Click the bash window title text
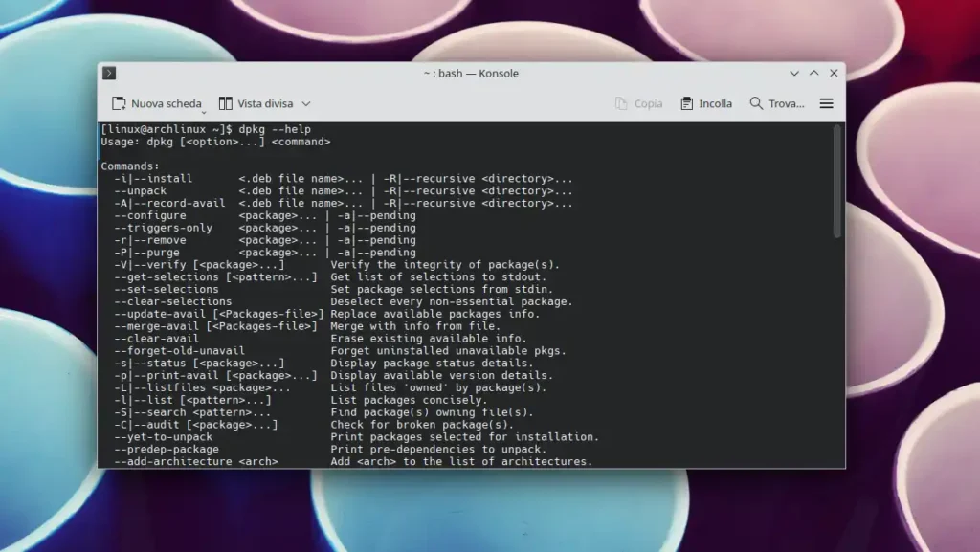This screenshot has width=980, height=552. [471, 73]
